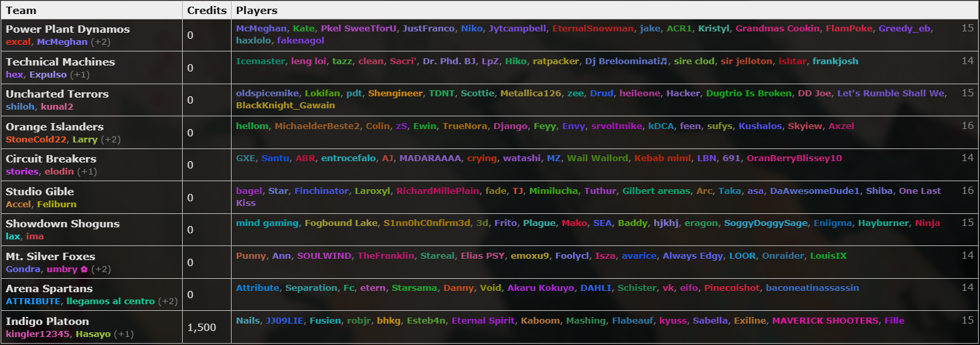Open Expulso manager link
The height and width of the screenshot is (345, 980).
pyautogui.click(x=48, y=74)
